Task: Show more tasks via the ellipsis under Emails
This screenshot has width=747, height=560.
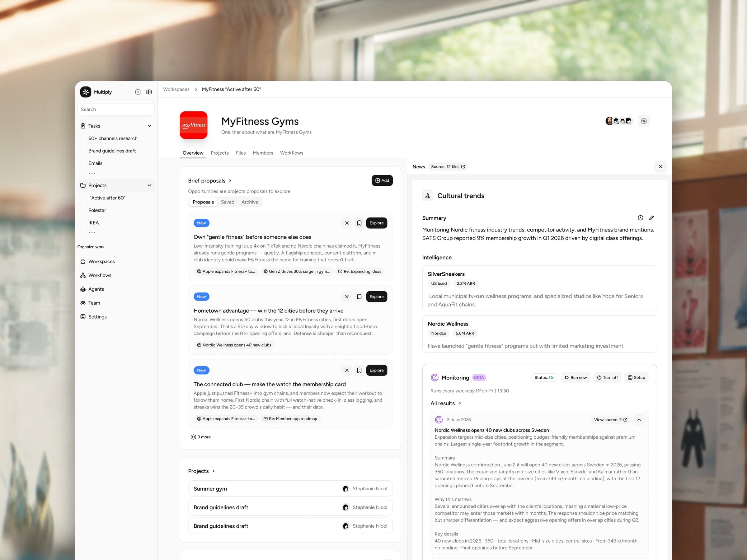Action: tap(92, 173)
